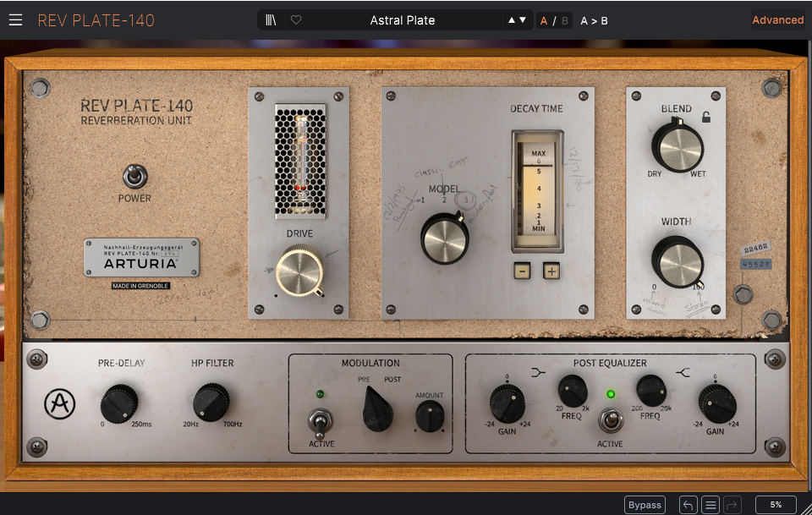Image resolution: width=812 pixels, height=515 pixels.
Task: Click the Arturia logo on the lower panel
Action: pyautogui.click(x=60, y=404)
